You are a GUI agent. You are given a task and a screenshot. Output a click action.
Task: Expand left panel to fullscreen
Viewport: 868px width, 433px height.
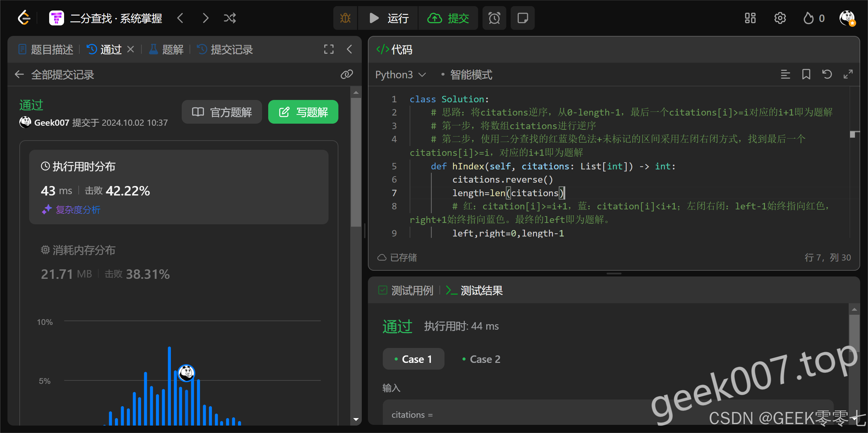(329, 49)
